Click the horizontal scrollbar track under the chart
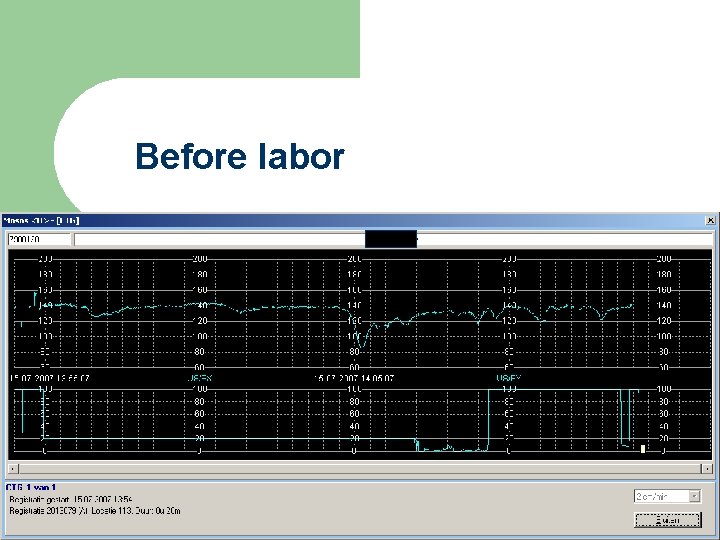 [x=360, y=469]
